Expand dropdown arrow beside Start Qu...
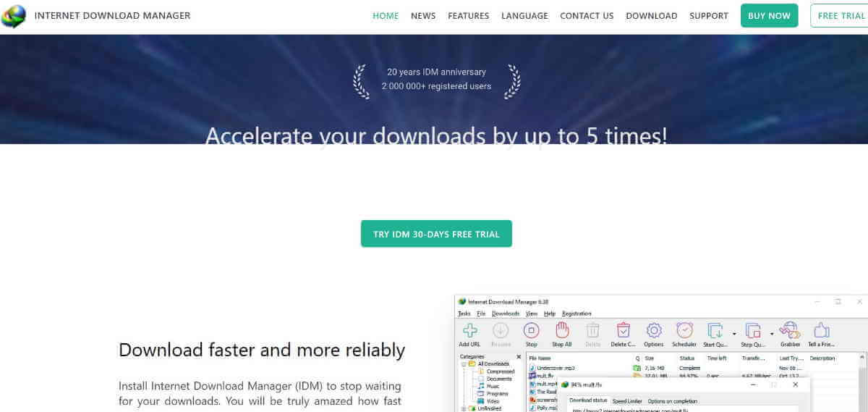Image resolution: width=868 pixels, height=412 pixels. [x=734, y=334]
